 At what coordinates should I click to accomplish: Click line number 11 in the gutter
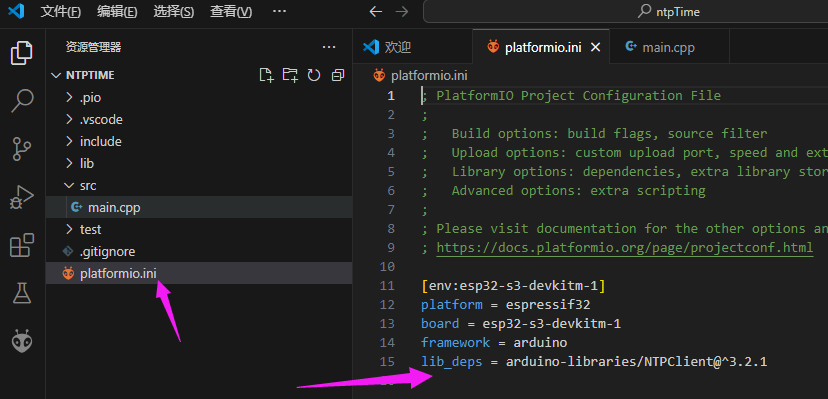pyautogui.click(x=387, y=286)
